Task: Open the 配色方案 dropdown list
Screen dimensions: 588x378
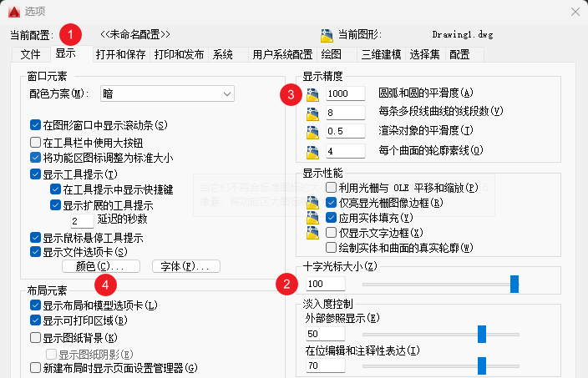Action: coord(167,93)
